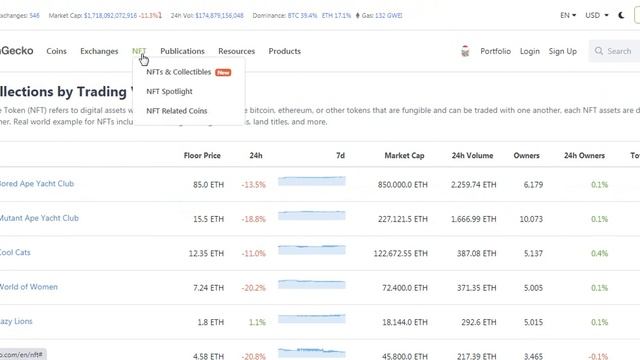The image size is (640, 360).
Task: Open the Products menu
Action: pos(284,51)
